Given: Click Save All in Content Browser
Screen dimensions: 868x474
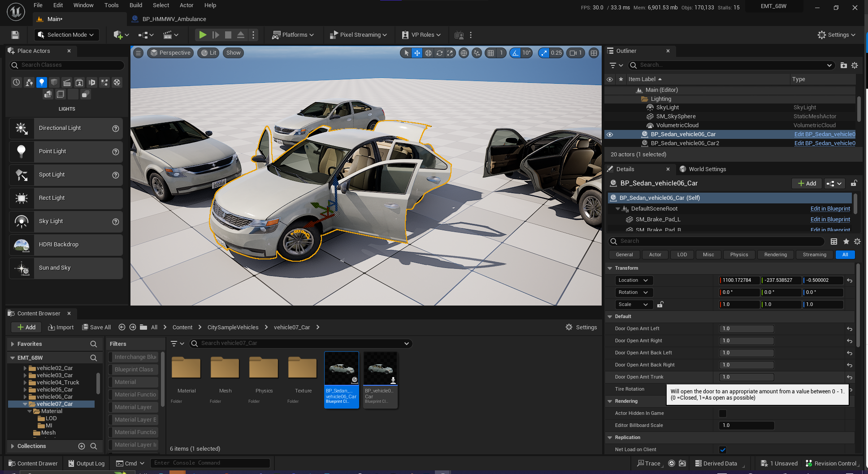Looking at the screenshot, I should tap(96, 327).
